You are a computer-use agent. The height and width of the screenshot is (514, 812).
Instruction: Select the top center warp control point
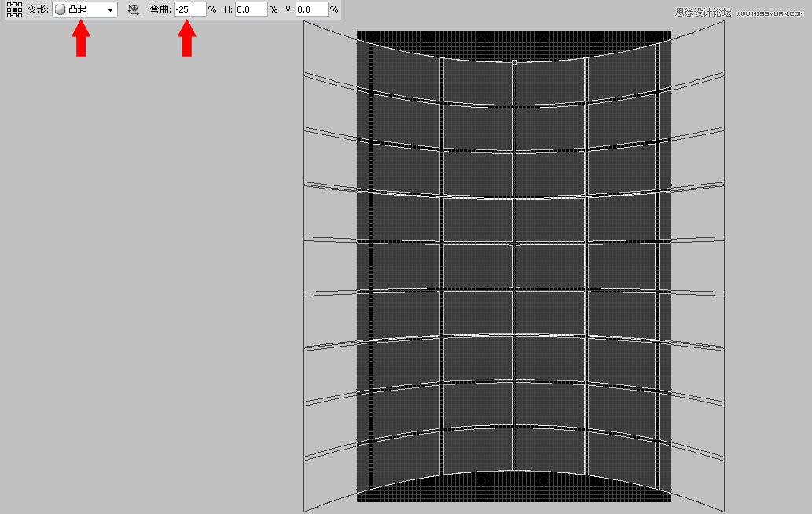click(514, 63)
